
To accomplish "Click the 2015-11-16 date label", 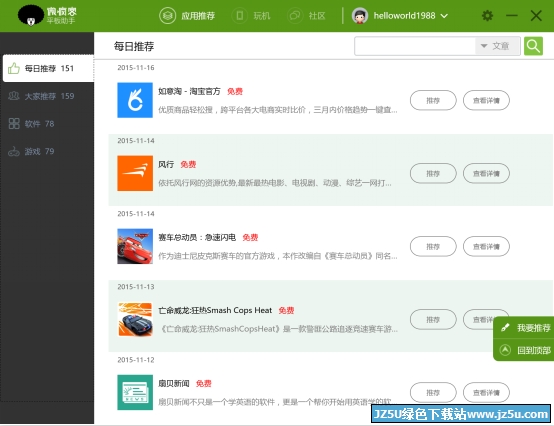I will coord(136,68).
